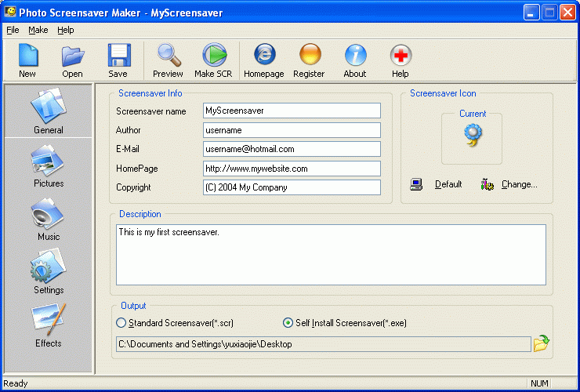This screenshot has width=580, height=392.
Task: Open Help from the toolbar
Action: click(400, 60)
